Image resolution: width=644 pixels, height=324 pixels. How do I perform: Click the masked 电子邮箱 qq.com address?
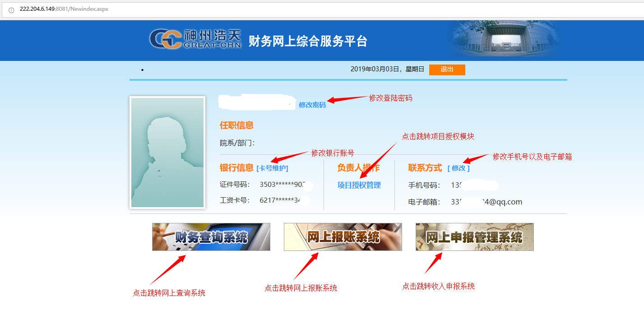click(x=486, y=202)
